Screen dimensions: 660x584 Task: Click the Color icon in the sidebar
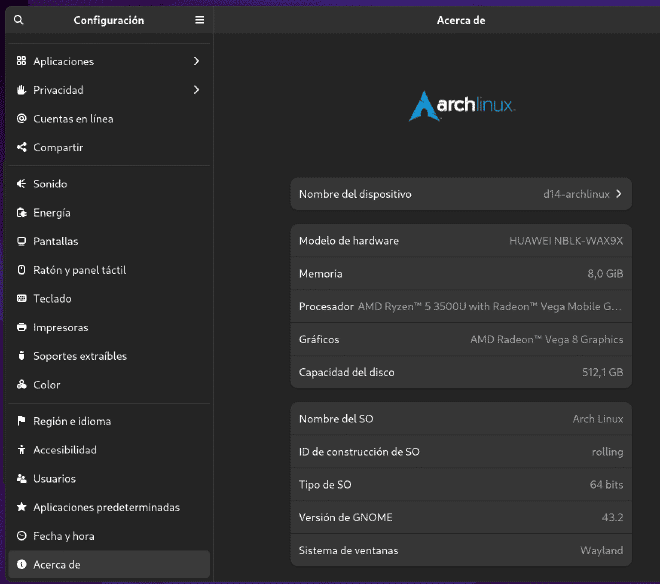pos(21,384)
